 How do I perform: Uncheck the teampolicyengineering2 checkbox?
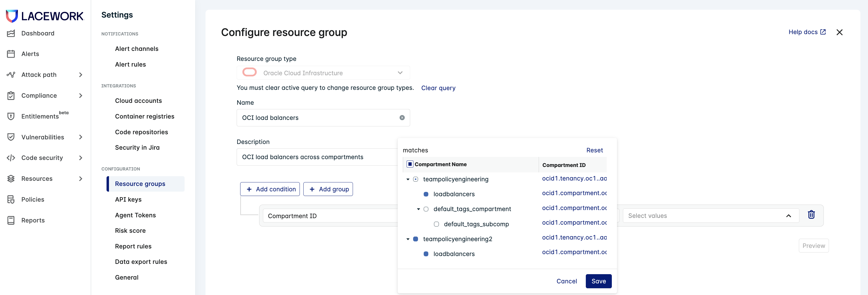(416, 239)
